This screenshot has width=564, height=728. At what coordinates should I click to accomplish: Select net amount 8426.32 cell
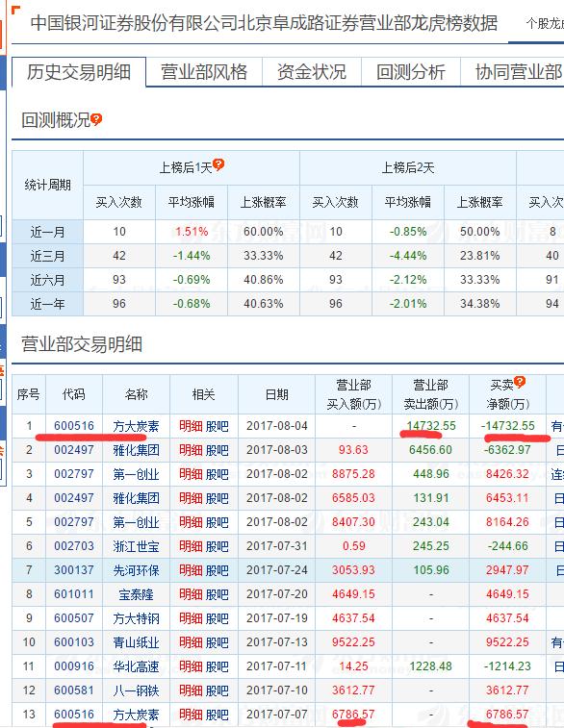508,474
